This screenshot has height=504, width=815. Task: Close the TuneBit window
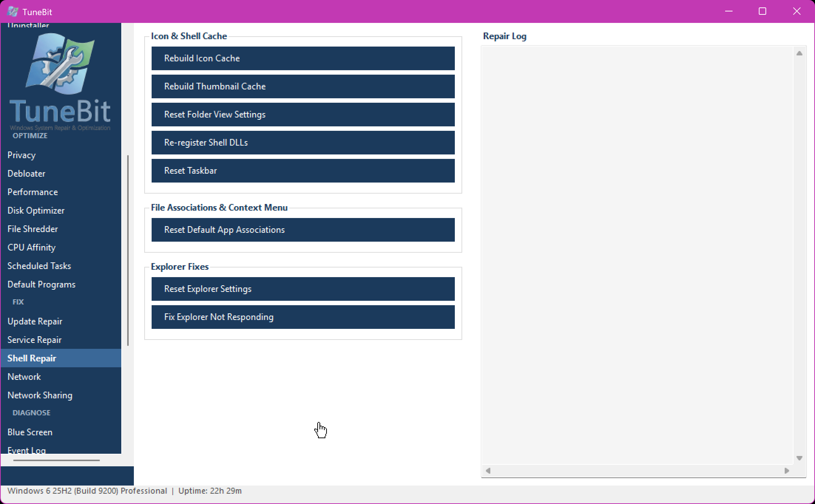(x=797, y=11)
